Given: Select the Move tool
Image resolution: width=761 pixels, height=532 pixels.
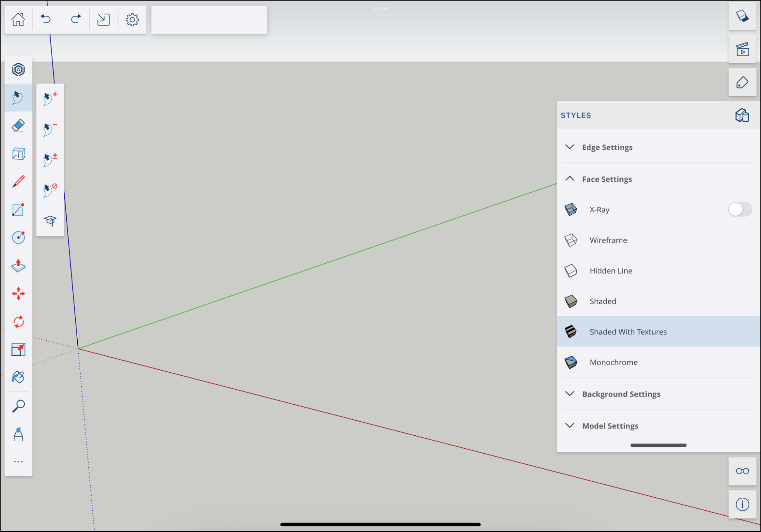Looking at the screenshot, I should point(18,293).
